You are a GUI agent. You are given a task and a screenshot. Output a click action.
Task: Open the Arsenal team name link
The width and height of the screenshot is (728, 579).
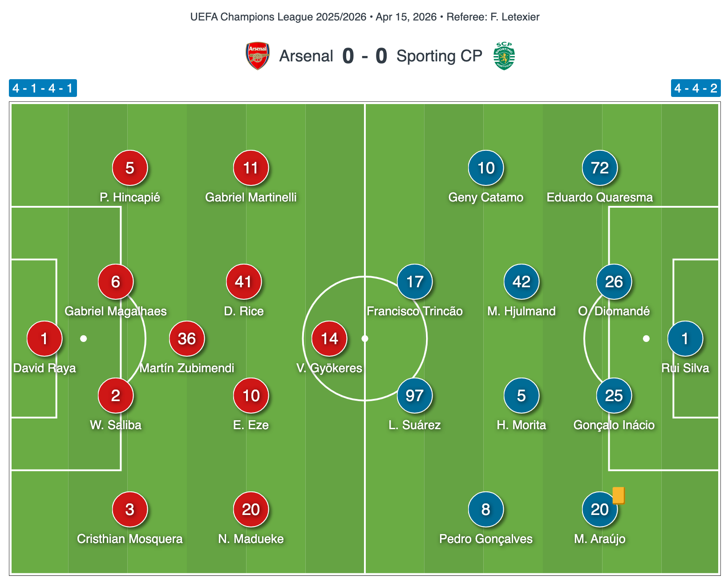[x=306, y=56]
